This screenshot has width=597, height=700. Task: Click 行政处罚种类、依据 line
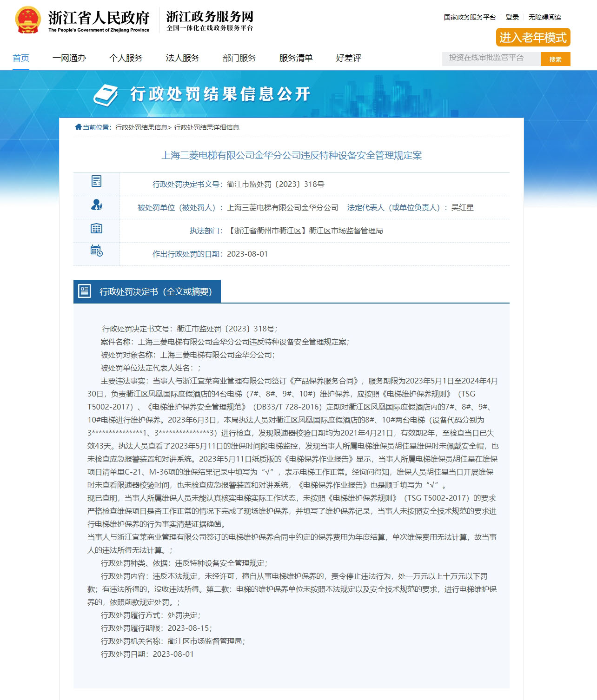pos(184,563)
